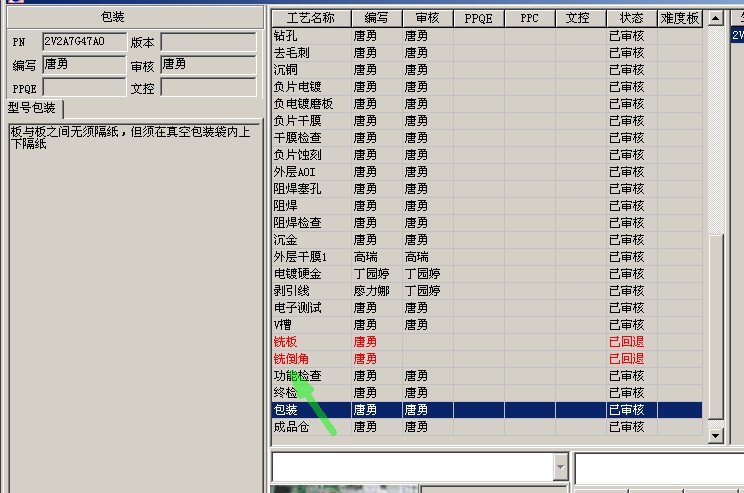
Task: Click the PN input field
Action: tap(84, 42)
